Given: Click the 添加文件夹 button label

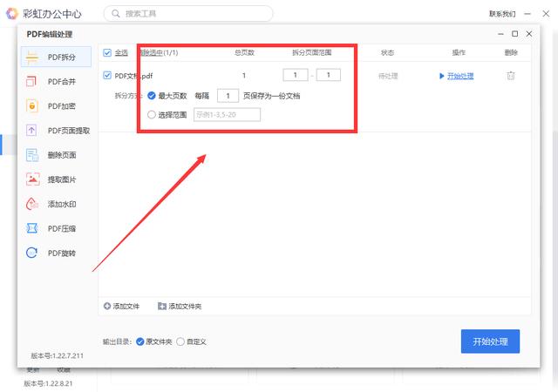Looking at the screenshot, I should pos(185,306).
